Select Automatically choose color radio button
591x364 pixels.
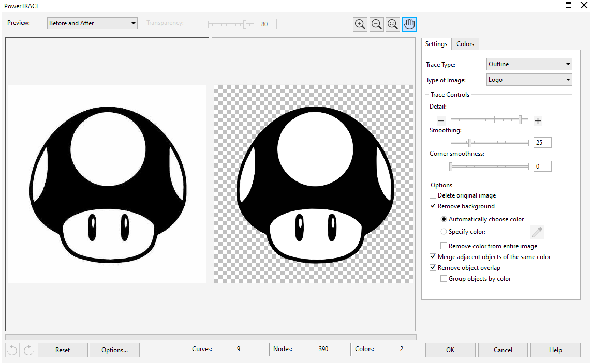point(444,219)
